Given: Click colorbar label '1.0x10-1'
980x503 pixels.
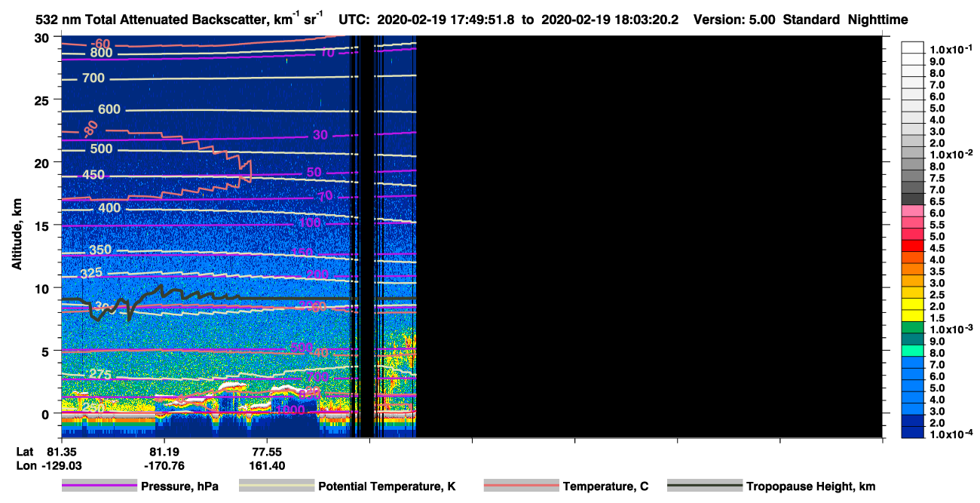Looking at the screenshot, I should [x=950, y=50].
